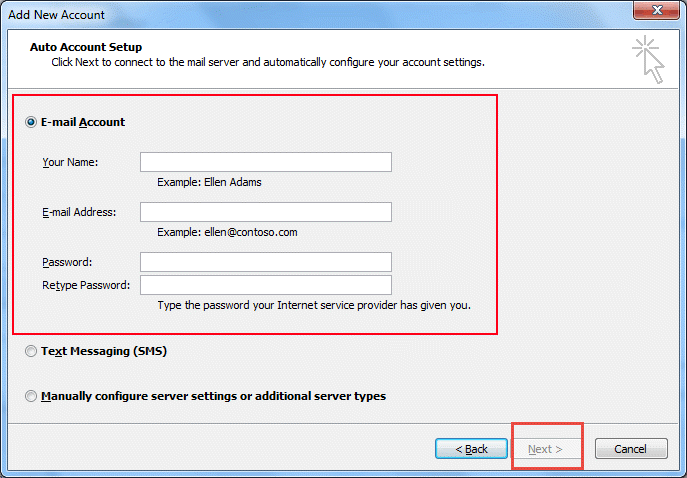Select Manually configure server settings option

point(31,396)
